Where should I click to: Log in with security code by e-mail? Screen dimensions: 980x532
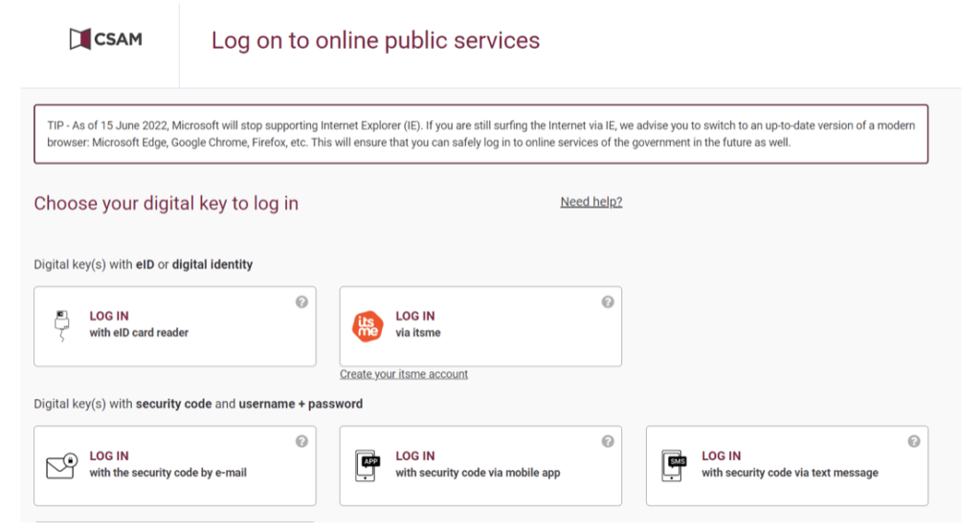pos(175,466)
